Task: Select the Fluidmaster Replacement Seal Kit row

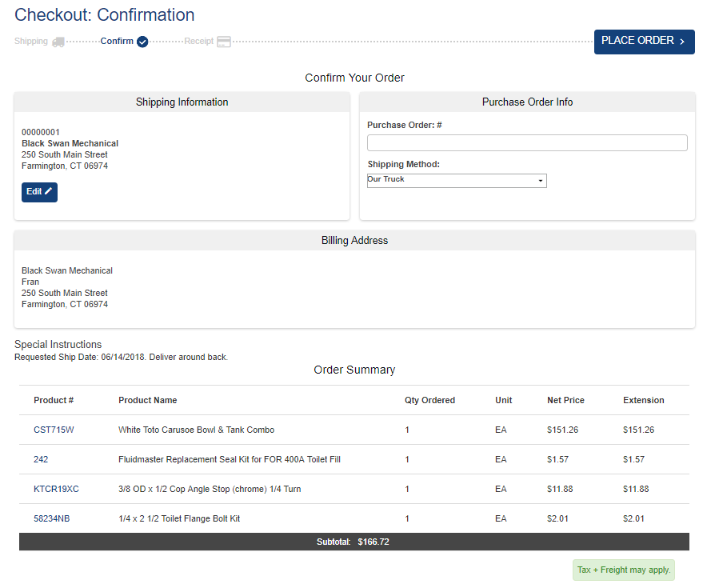Action: [230, 459]
